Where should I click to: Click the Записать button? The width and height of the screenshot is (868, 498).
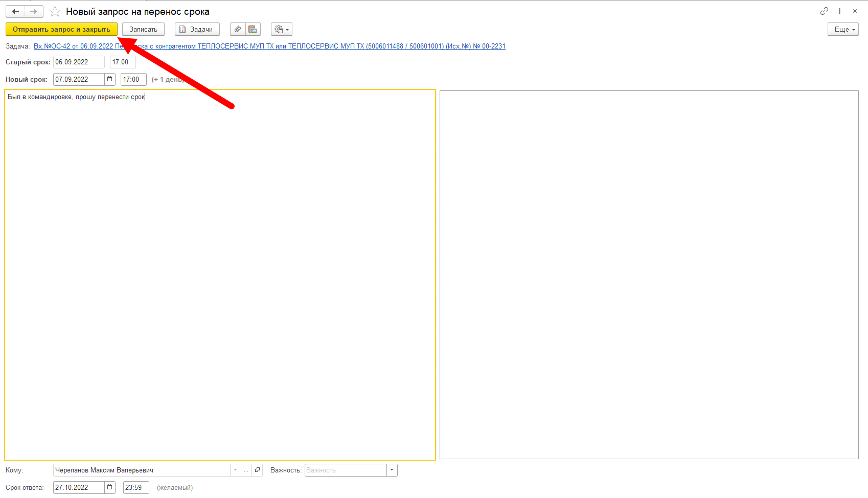pyautogui.click(x=143, y=29)
